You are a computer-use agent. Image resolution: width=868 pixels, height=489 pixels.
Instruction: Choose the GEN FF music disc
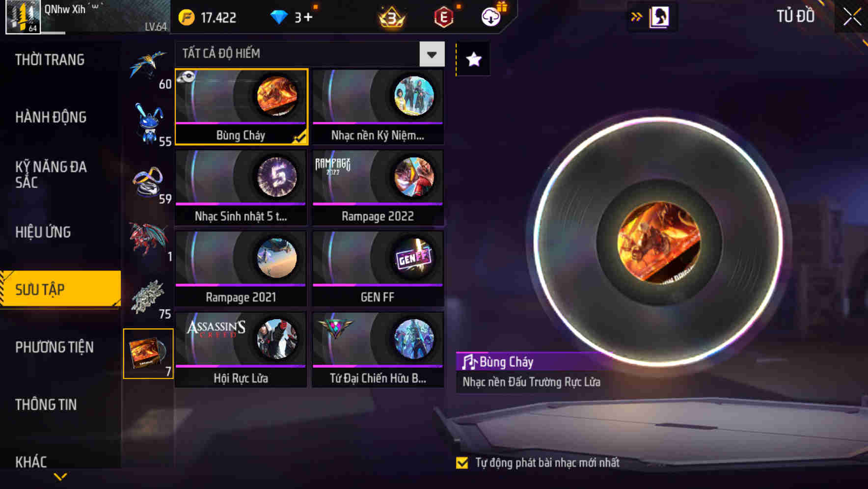[x=378, y=269]
